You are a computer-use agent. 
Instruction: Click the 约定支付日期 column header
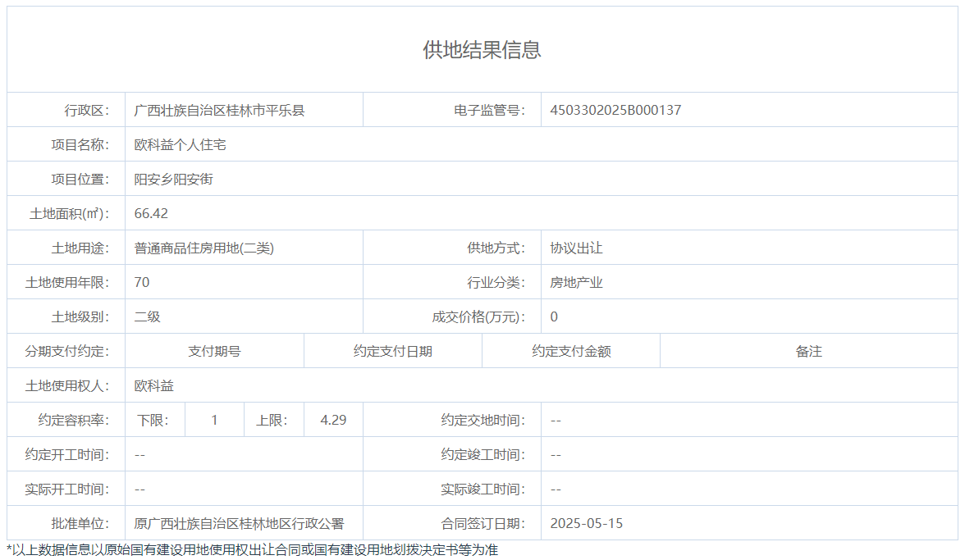pos(392,351)
